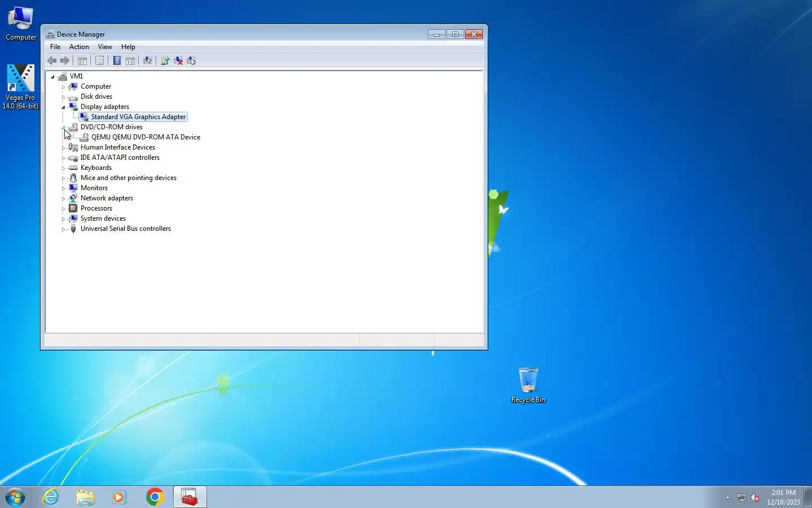812x508 pixels.
Task: Select the Display adapters label
Action: tap(105, 107)
